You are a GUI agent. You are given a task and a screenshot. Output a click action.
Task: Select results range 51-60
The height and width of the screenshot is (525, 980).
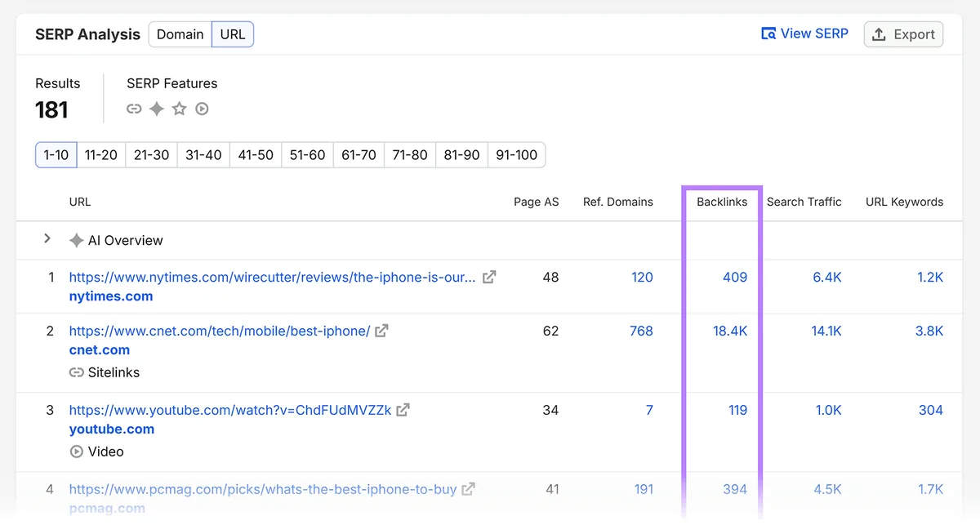click(308, 154)
